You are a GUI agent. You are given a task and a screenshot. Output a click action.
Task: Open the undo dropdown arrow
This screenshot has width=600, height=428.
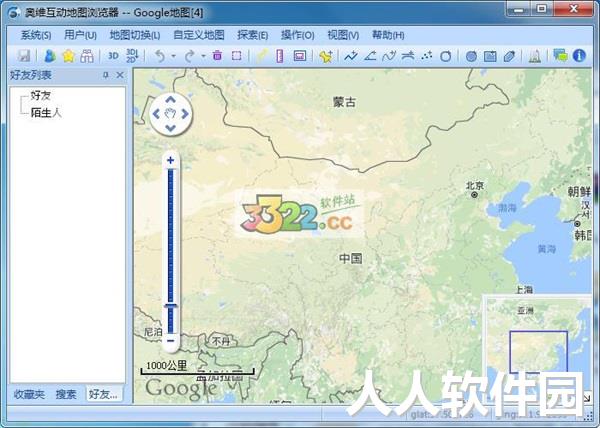click(x=173, y=56)
